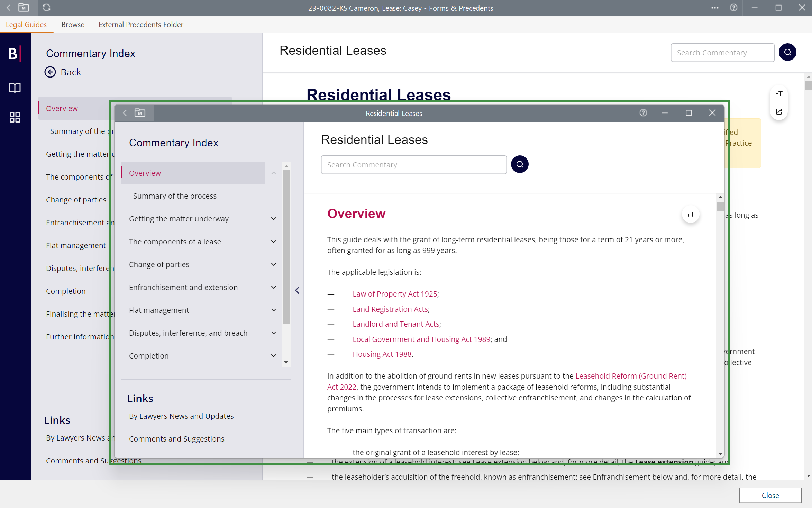Open the grid dashboard icon in left sidebar

(x=15, y=117)
